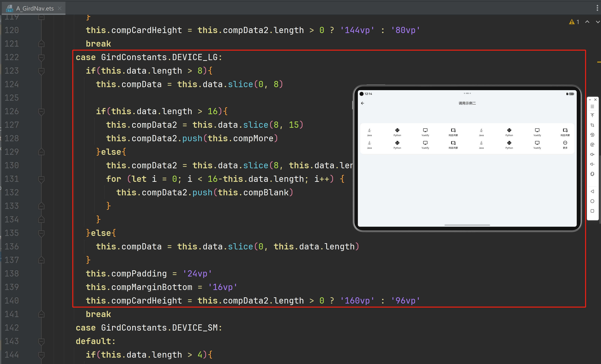The height and width of the screenshot is (364, 601).
Task: Click the warning indicator showing 1 problem
Action: point(574,22)
